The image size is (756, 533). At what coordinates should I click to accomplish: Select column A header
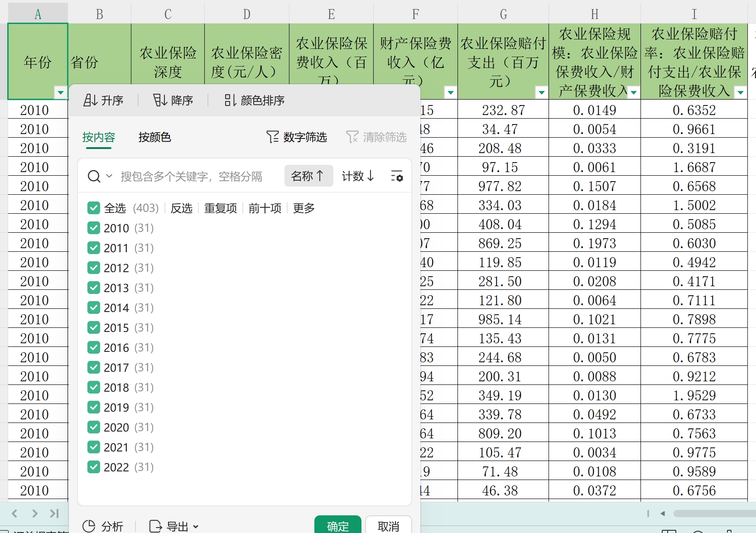[38, 14]
